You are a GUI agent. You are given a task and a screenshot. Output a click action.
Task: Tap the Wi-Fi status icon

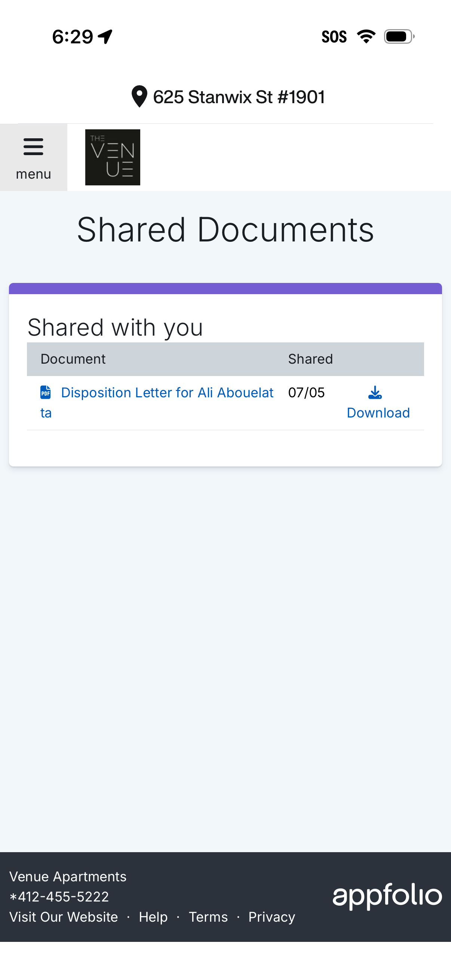366,37
